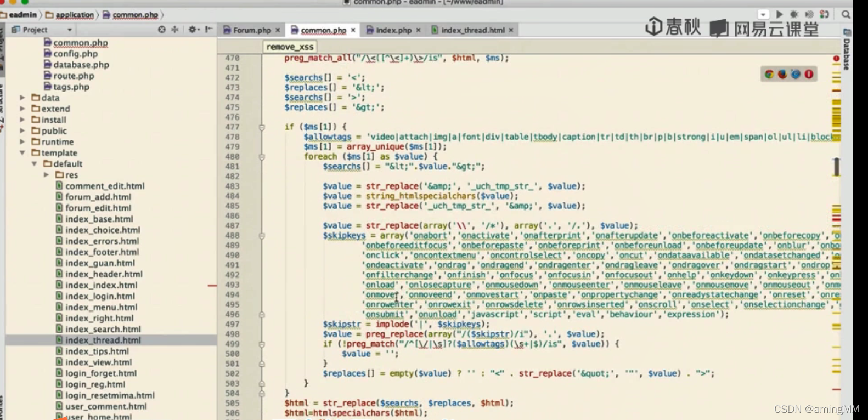868x420 pixels.
Task: Open page in Opera browser icon
Action: 809,74
